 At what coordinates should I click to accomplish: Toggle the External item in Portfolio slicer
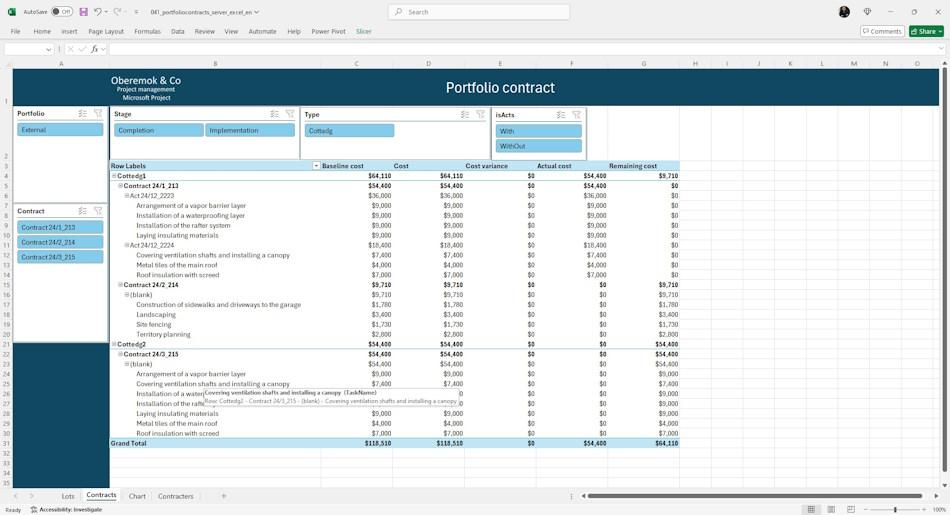[x=60, y=130]
